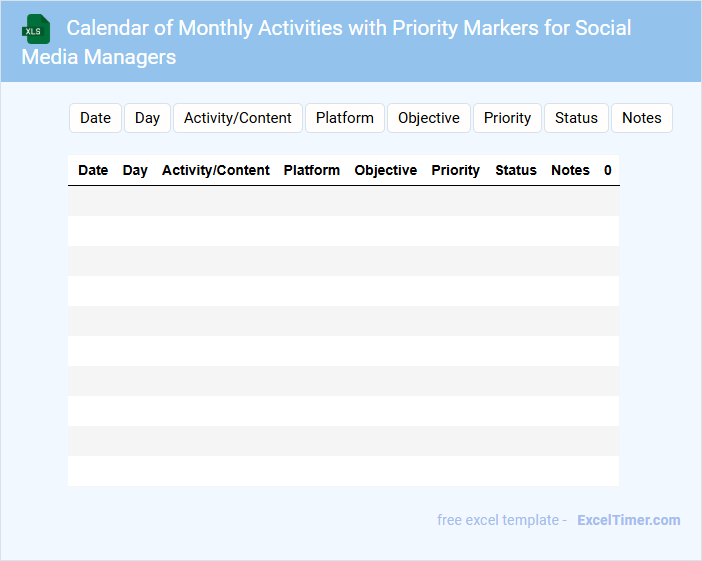
Task: Select the Status table column header
Action: (x=516, y=170)
